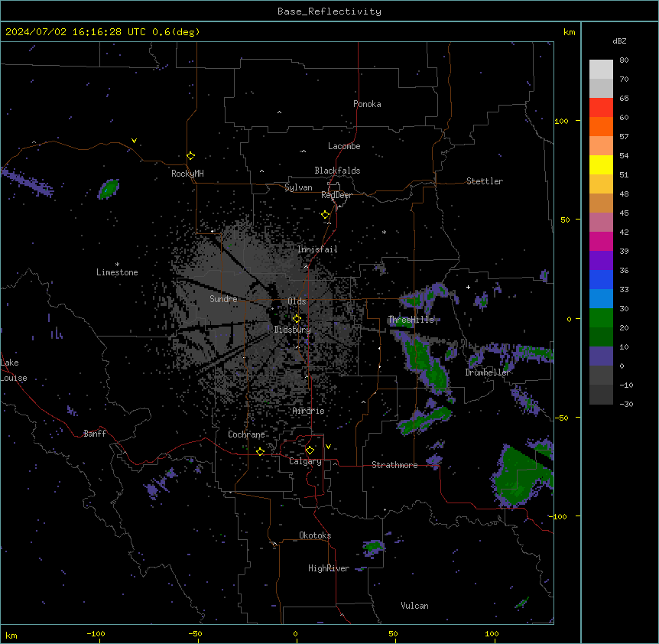Click the RockyMH label
Image resolution: width=659 pixels, height=644 pixels.
click(x=187, y=174)
